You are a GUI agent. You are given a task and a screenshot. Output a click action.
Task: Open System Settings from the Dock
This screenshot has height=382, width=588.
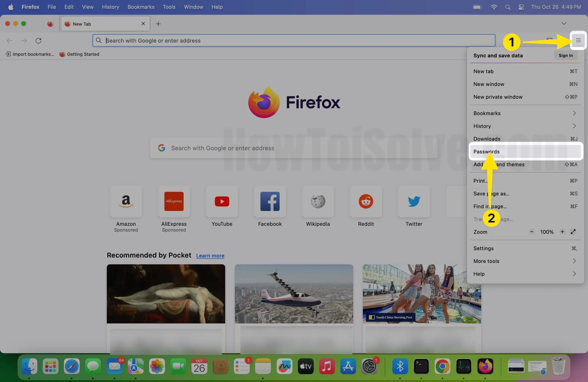click(369, 366)
